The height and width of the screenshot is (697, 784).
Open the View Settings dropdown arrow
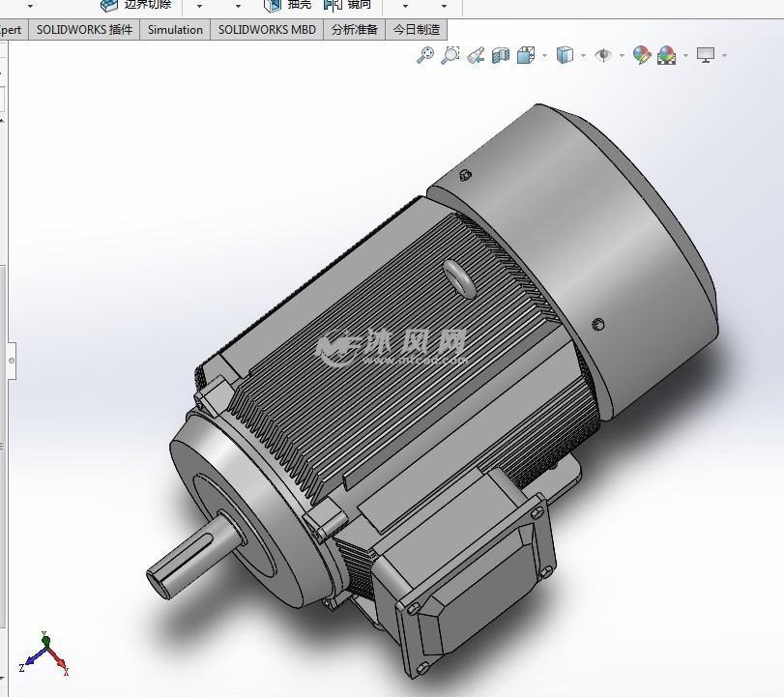725,55
